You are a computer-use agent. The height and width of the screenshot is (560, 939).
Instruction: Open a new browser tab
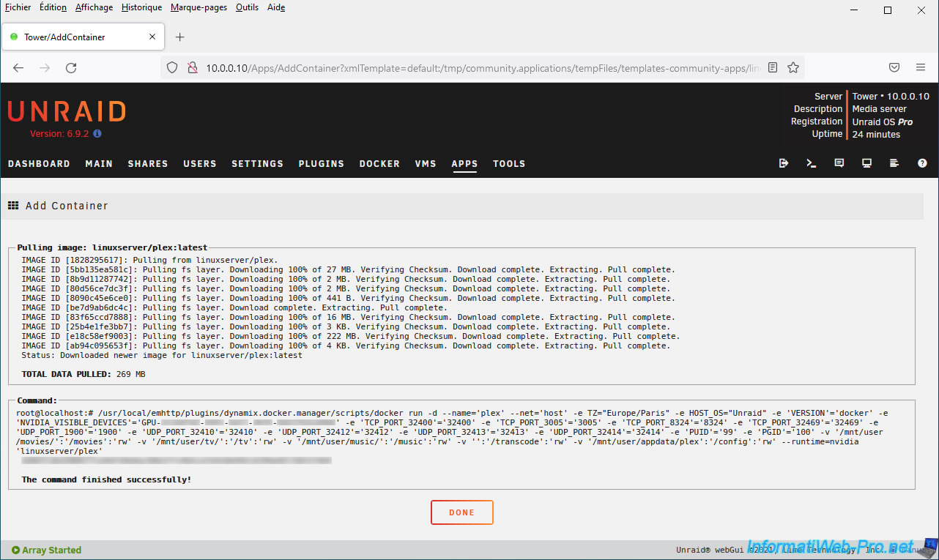tap(180, 37)
